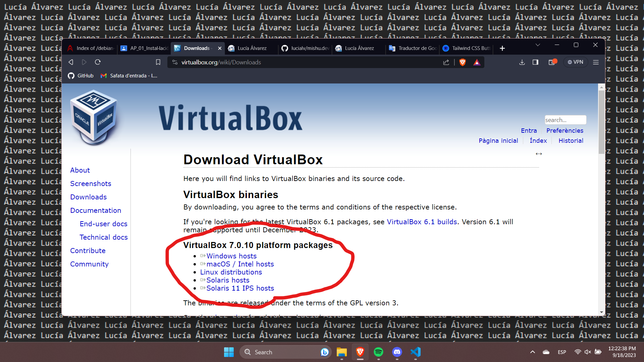
Task: Click the VirtualBox search field
Action: 566,120
